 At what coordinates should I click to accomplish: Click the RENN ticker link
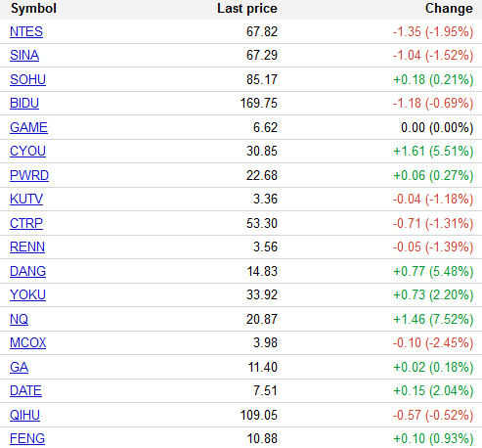[x=27, y=246]
